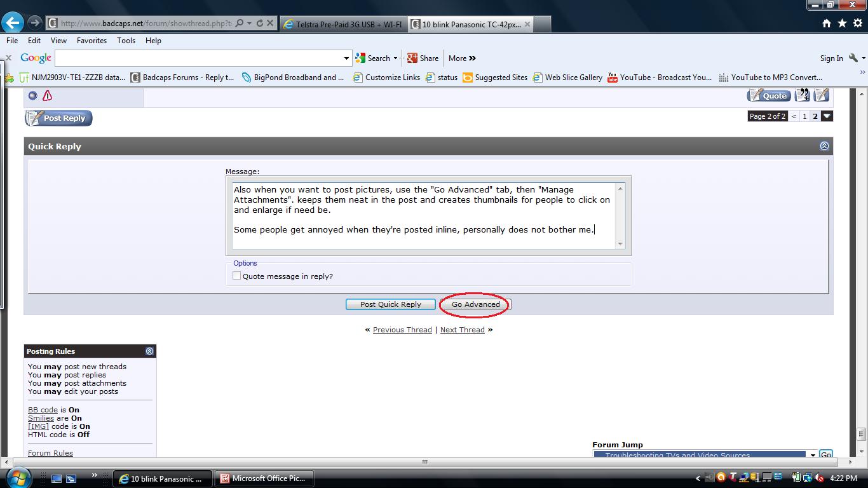Image resolution: width=868 pixels, height=488 pixels.
Task: Open the Forum Rules link
Action: 50,453
